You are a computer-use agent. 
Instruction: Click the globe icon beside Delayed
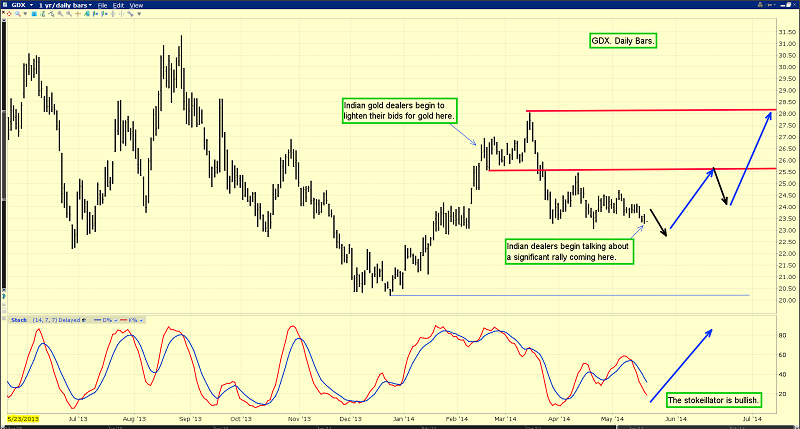pos(84,320)
